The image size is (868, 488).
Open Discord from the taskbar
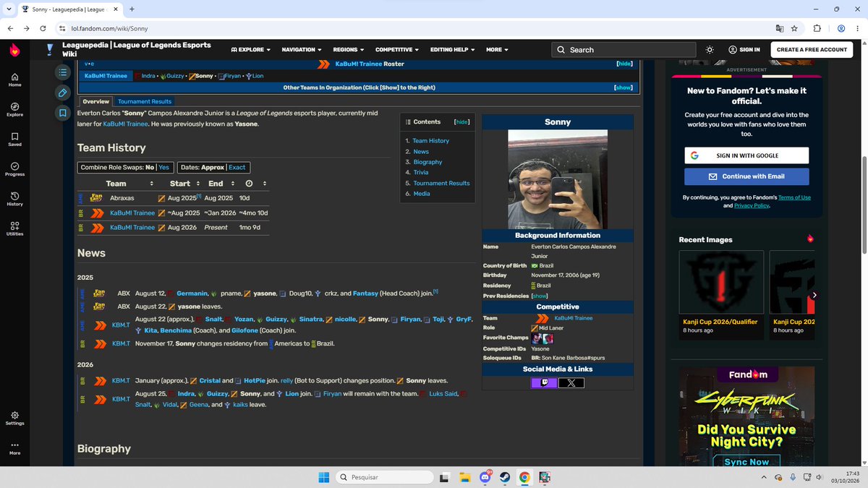pyautogui.click(x=485, y=477)
